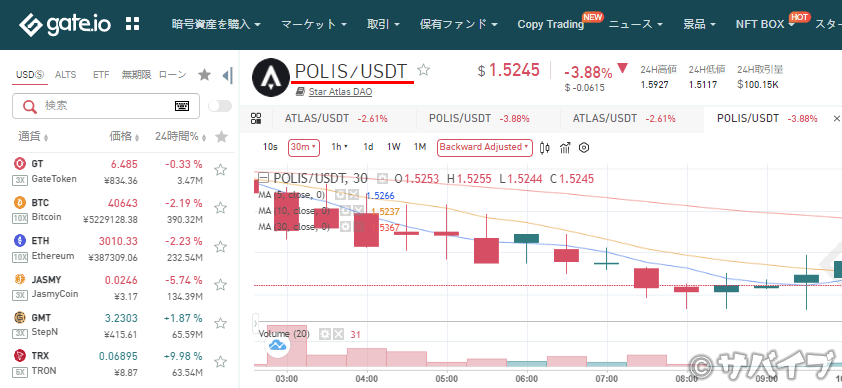Switch to the ETF tab
The width and height of the screenshot is (842, 388).
tap(101, 75)
